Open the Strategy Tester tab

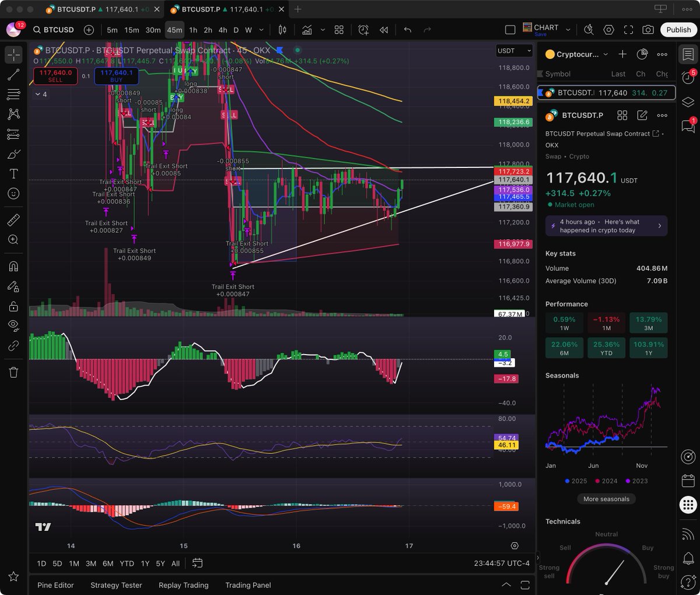(x=116, y=585)
